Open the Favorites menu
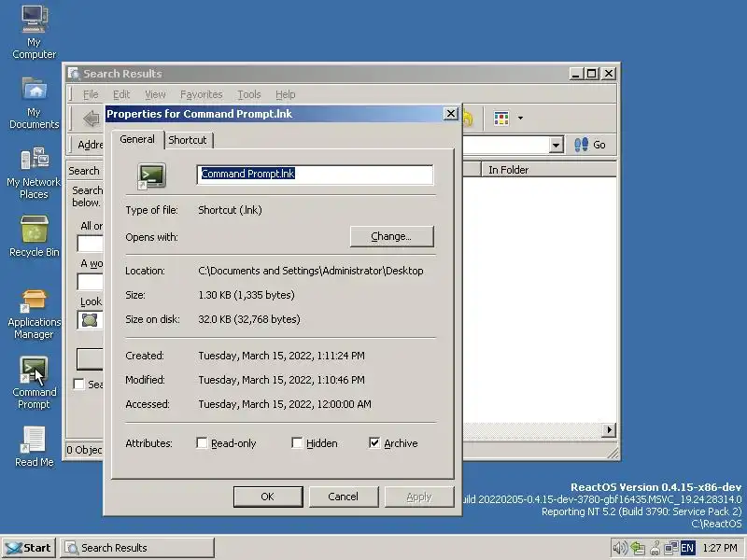This screenshot has height=560, width=747. [x=202, y=94]
